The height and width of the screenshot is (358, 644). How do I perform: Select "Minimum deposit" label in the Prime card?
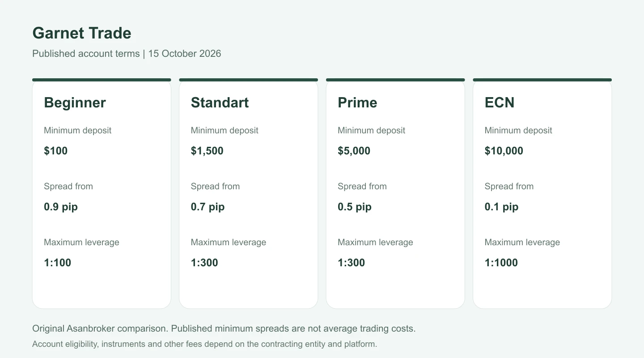pyautogui.click(x=372, y=131)
